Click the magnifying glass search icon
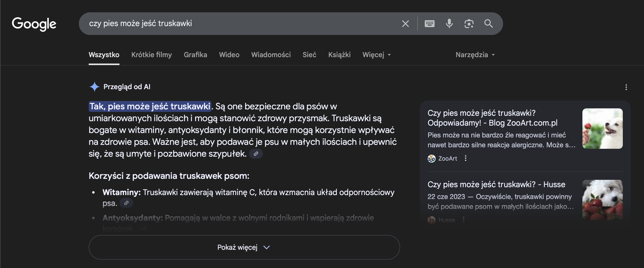 489,23
